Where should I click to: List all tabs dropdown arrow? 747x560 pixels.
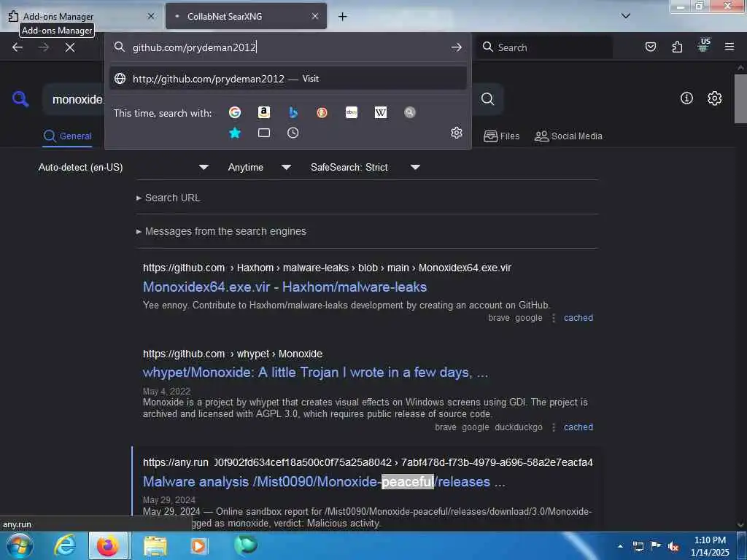[x=626, y=16]
